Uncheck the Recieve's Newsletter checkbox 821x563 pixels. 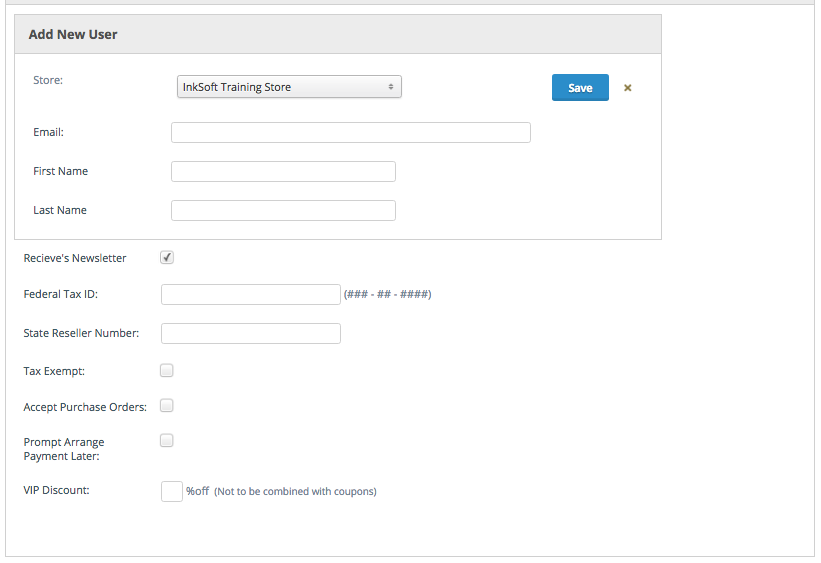tap(167, 258)
